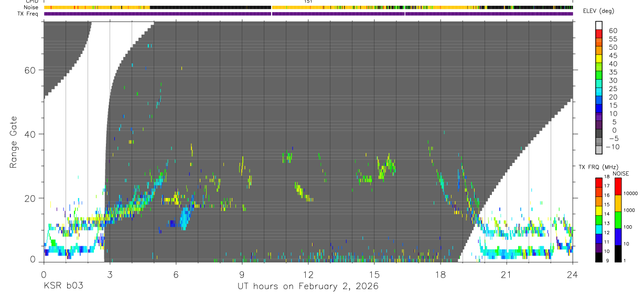This screenshot has width=644, height=297.
Task: Pick the black bottom block of the TX FRQ legend
Action: pyautogui.click(x=599, y=257)
